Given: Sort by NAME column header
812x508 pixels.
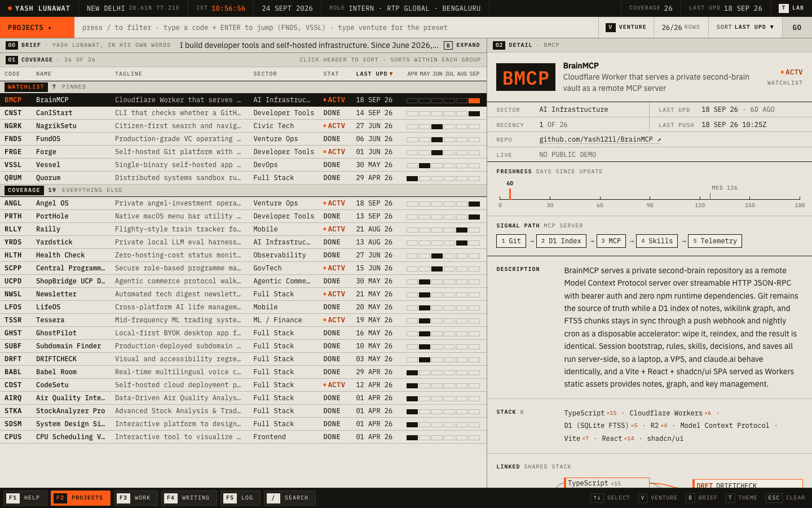Looking at the screenshot, I should (x=44, y=74).
